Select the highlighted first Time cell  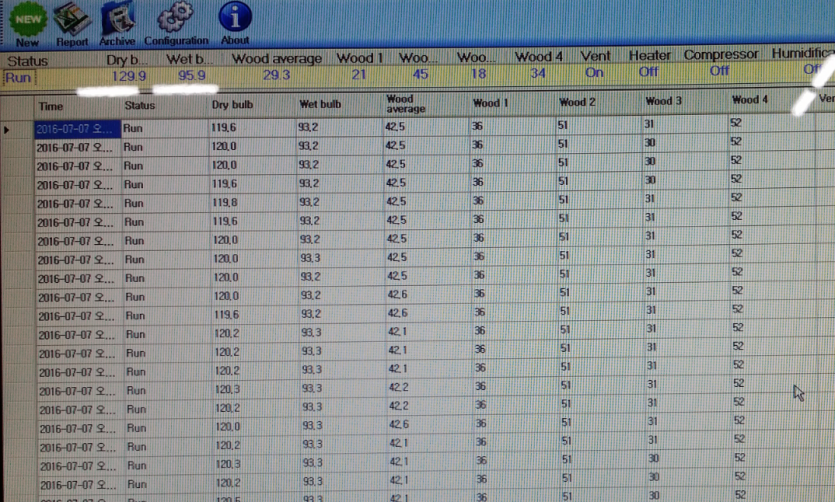(x=77, y=129)
